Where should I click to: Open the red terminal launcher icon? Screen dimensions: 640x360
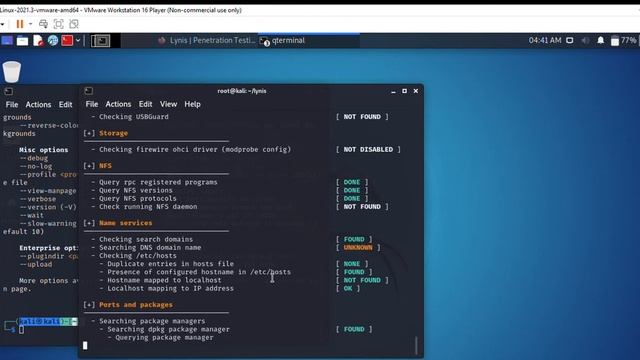pos(67,40)
